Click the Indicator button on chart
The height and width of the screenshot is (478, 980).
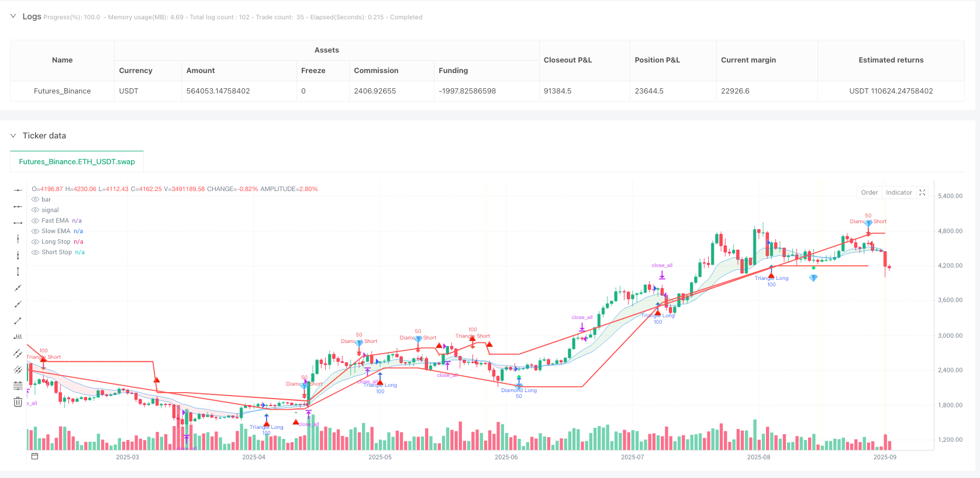898,193
